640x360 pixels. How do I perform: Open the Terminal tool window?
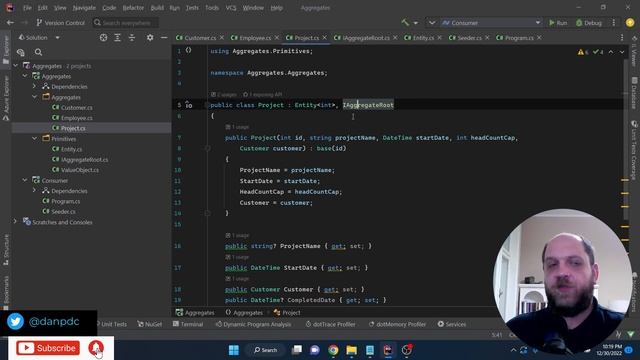point(188,324)
